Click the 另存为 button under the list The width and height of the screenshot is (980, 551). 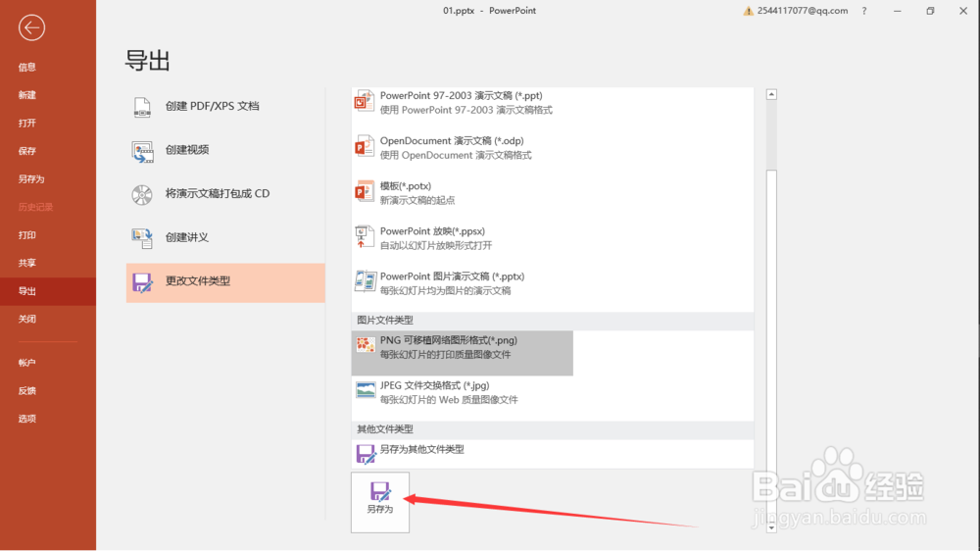(380, 502)
